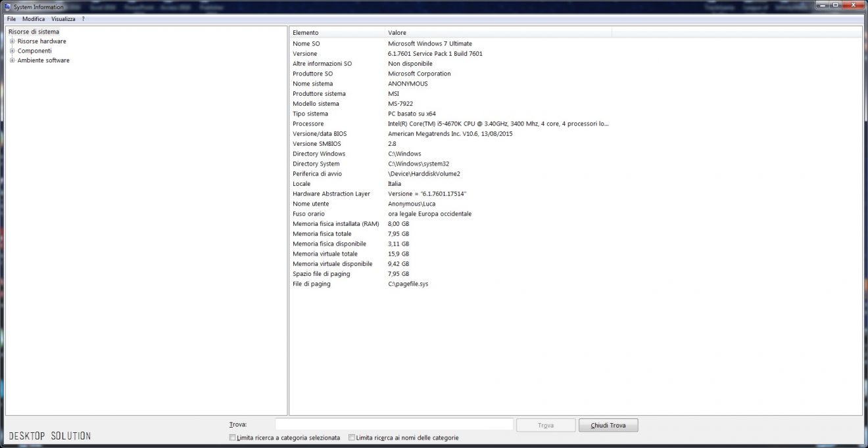The image size is (868, 448).
Task: Minimize the System Information window
Action: 823,5
